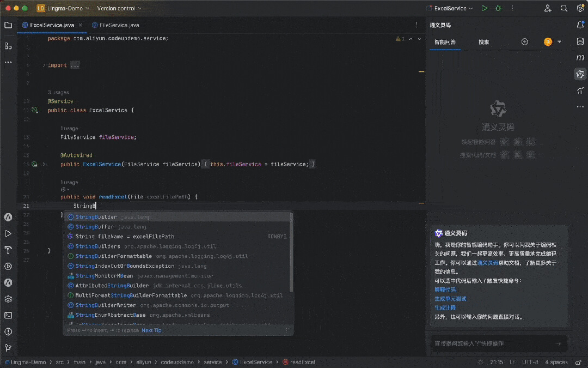
Task: Click Next Tip in completion popup
Action: [151, 330]
